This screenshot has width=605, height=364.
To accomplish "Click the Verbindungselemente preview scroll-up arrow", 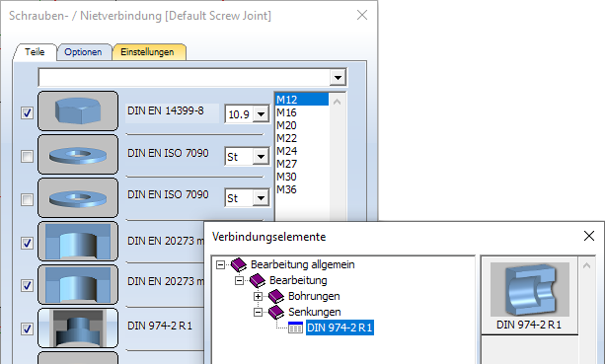I will 586,265.
